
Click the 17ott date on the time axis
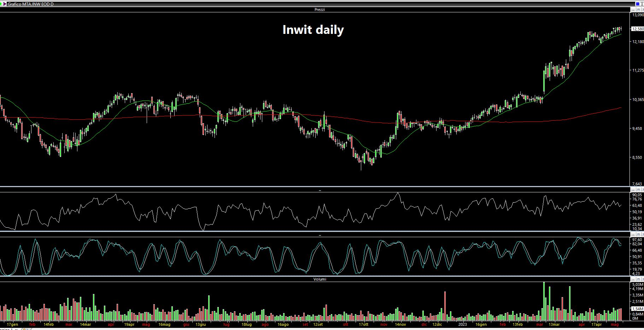(363, 324)
